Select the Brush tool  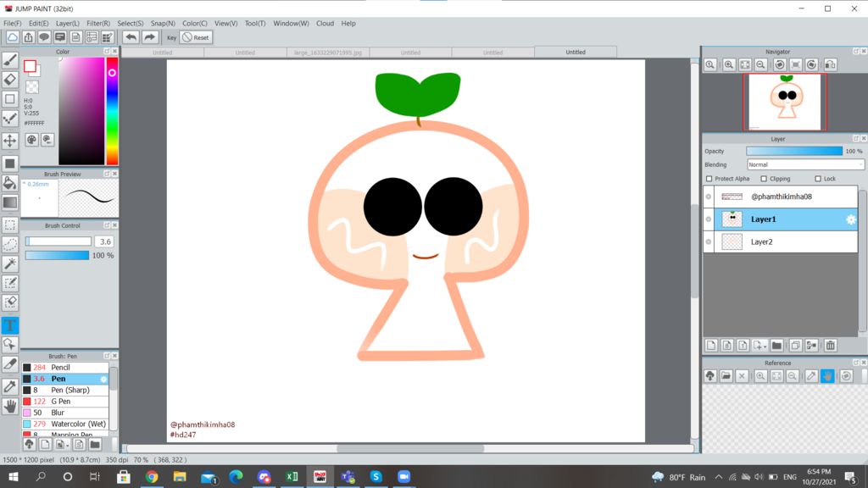pos(10,60)
